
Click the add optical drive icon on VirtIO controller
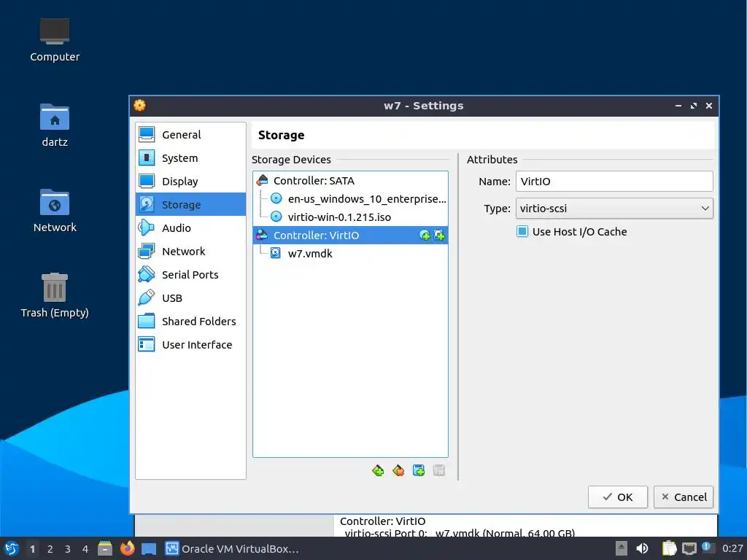pos(425,236)
